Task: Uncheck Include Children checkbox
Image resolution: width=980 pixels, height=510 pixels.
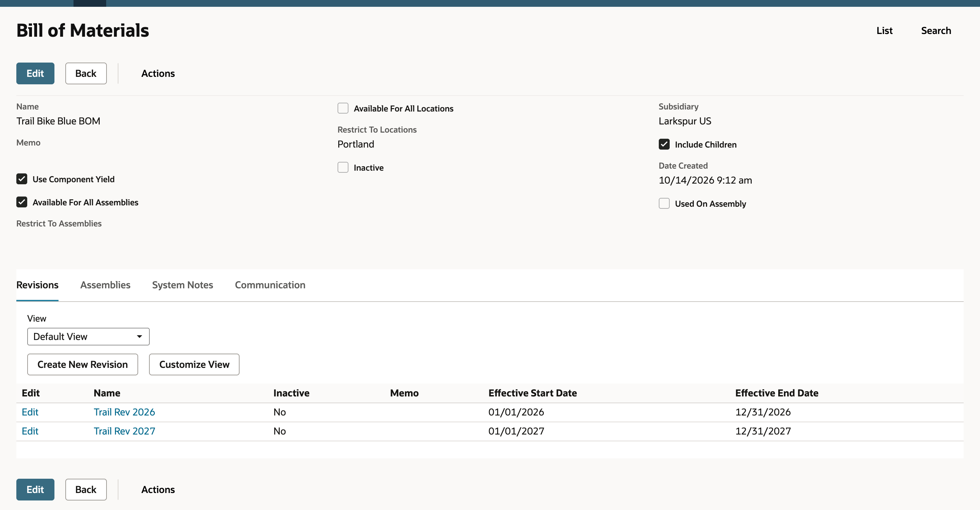Action: (x=664, y=144)
